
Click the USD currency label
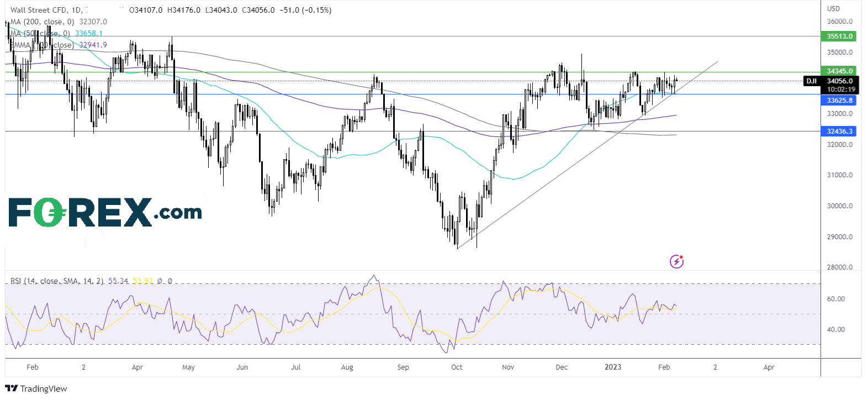pyautogui.click(x=833, y=8)
